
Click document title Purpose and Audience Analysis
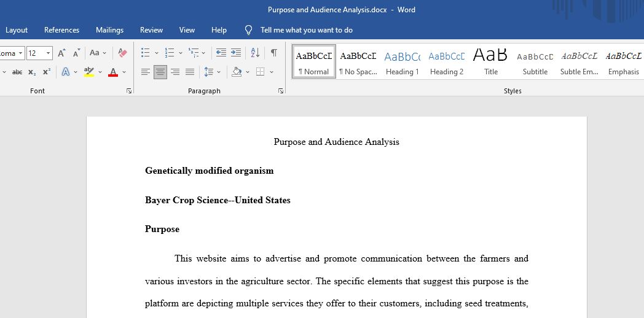(336, 142)
